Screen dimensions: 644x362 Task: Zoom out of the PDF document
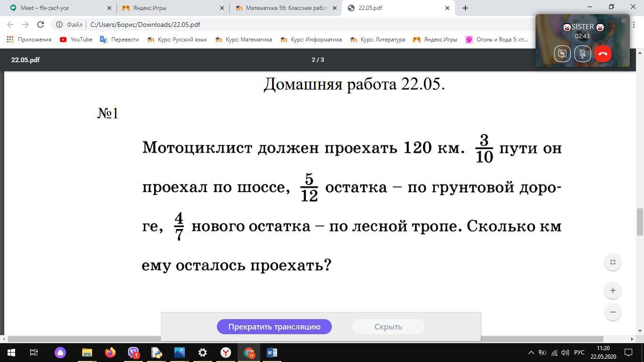click(613, 312)
